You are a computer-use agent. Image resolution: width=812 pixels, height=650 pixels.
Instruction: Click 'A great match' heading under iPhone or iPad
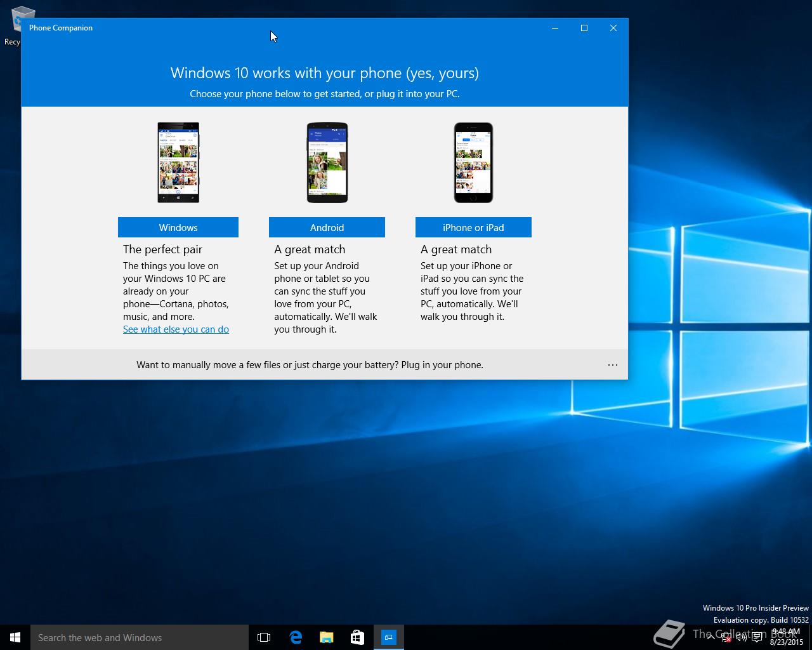pyautogui.click(x=456, y=249)
